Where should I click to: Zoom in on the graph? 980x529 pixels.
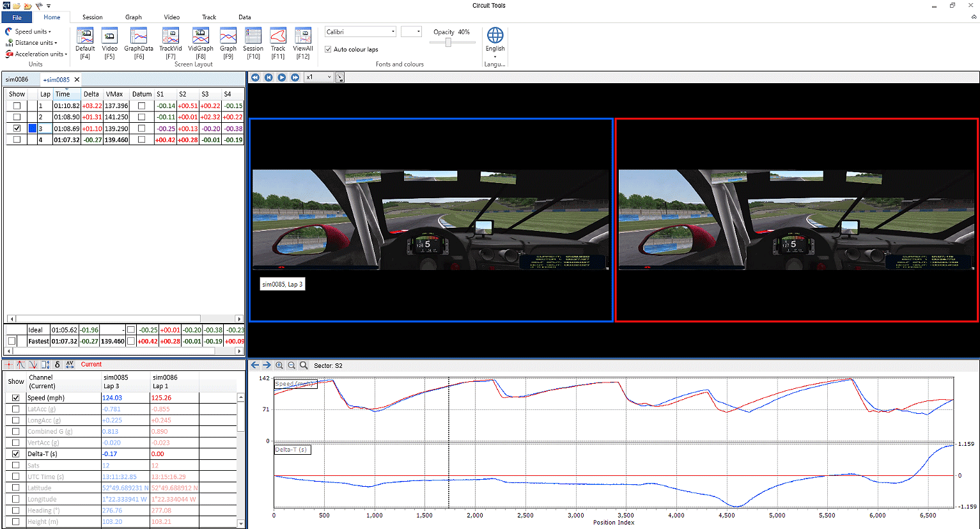(x=279, y=365)
